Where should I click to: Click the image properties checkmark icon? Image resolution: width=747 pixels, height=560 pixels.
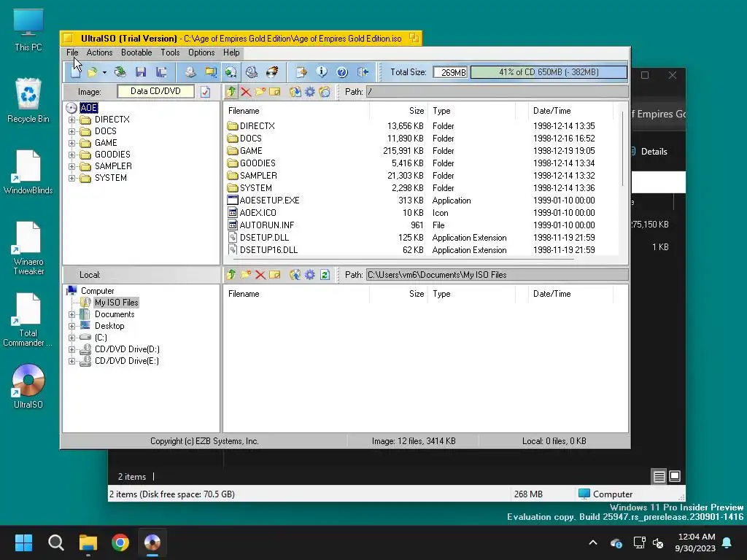click(205, 92)
